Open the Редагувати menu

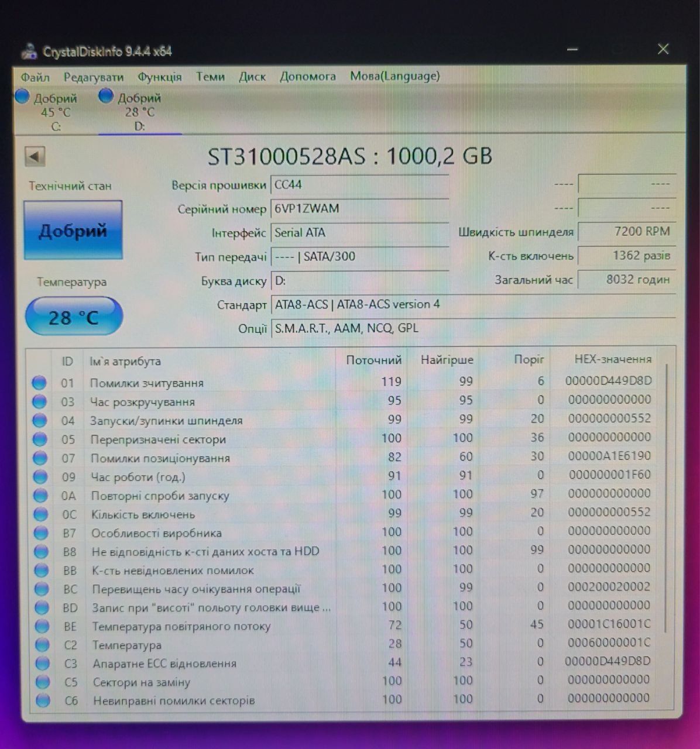94,77
